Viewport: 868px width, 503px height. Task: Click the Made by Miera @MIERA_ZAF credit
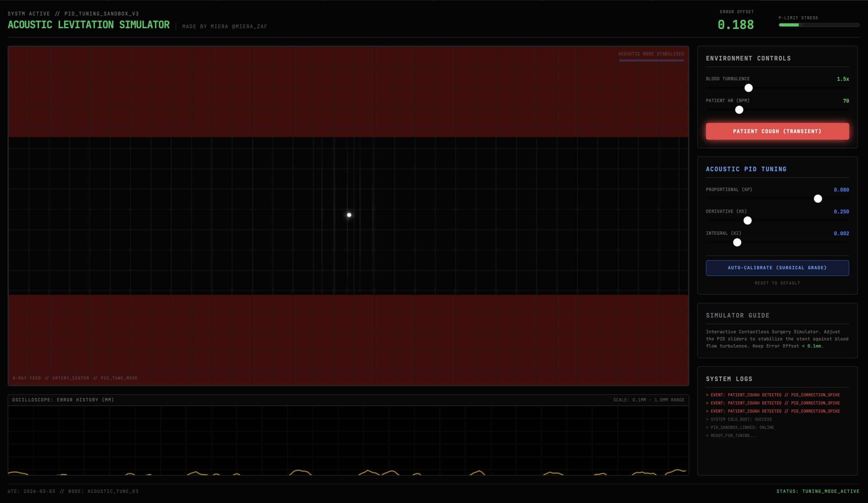(x=224, y=26)
